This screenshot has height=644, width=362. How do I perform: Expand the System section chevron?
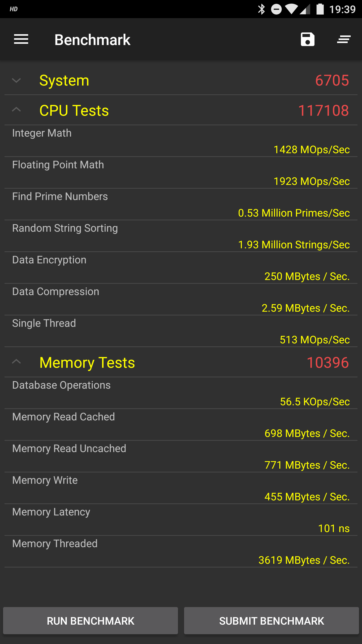(16, 80)
